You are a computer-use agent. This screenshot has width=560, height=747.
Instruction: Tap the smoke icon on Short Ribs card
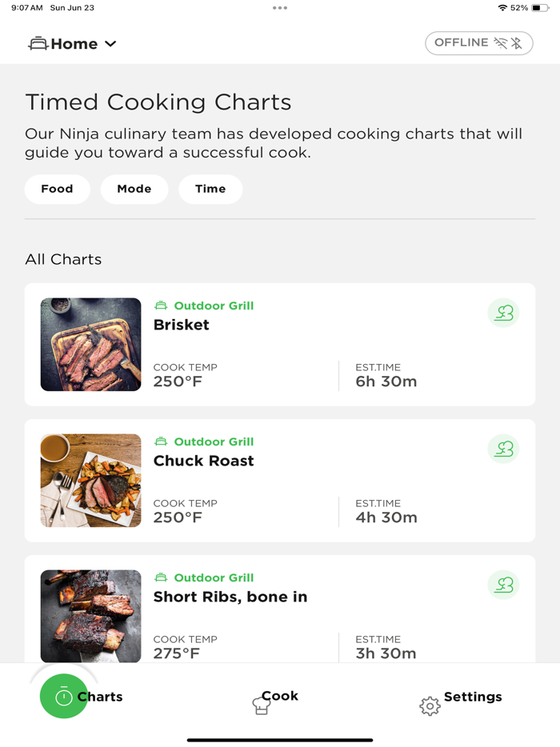[x=503, y=585]
